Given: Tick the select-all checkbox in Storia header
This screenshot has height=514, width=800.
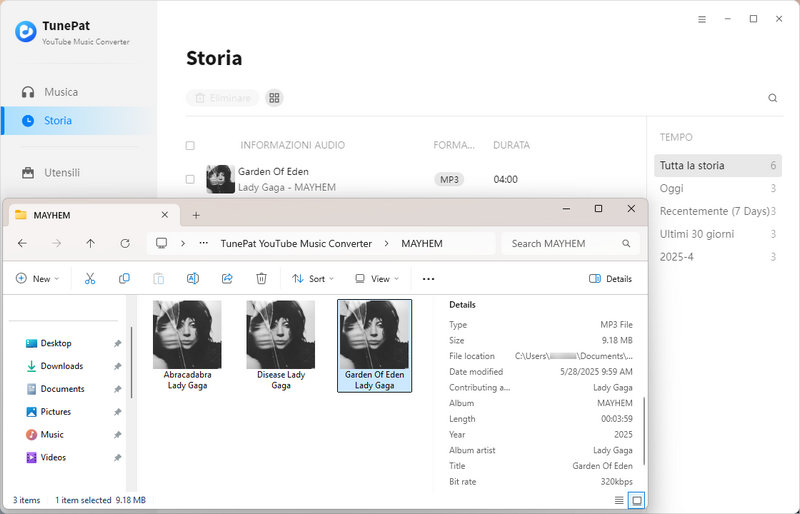Looking at the screenshot, I should pos(190,145).
